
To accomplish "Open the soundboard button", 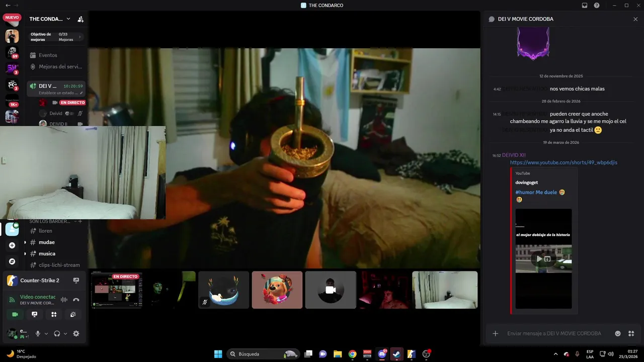I will click(73, 314).
